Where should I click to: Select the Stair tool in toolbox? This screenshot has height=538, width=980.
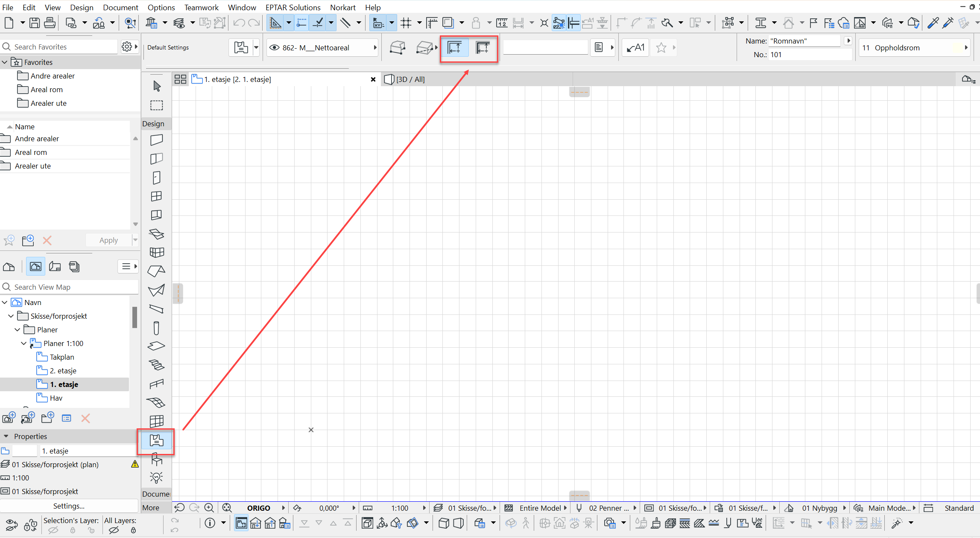[x=156, y=365]
